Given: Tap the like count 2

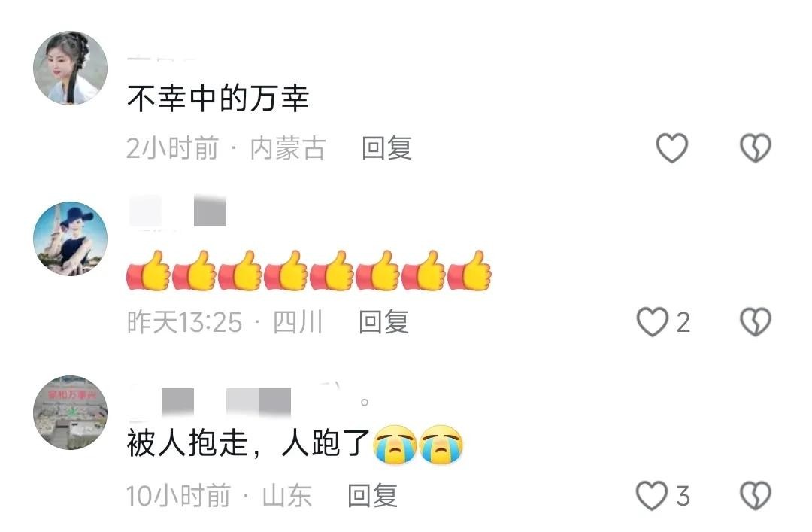Looking at the screenshot, I should tap(683, 323).
